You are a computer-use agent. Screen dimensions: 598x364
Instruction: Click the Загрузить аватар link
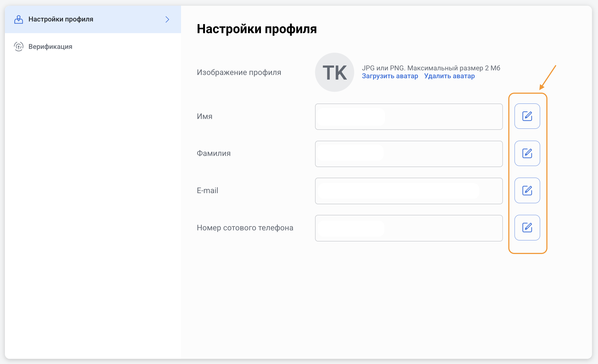pyautogui.click(x=390, y=76)
